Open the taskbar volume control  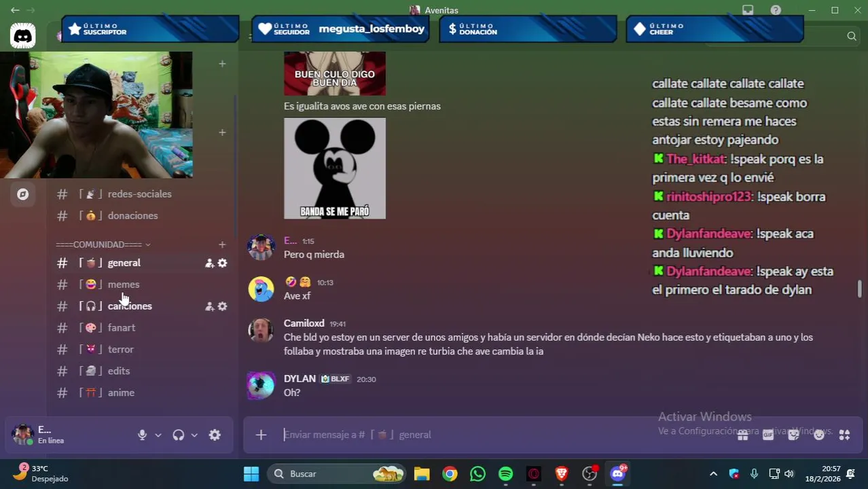coord(789,474)
